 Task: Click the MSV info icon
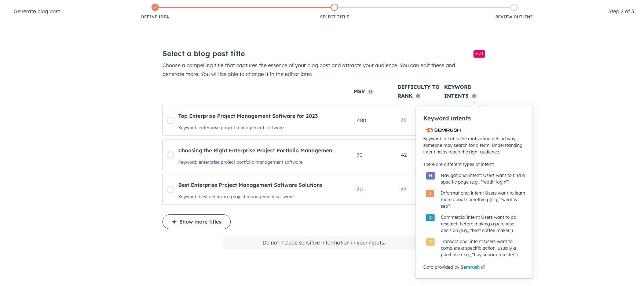pyautogui.click(x=370, y=92)
